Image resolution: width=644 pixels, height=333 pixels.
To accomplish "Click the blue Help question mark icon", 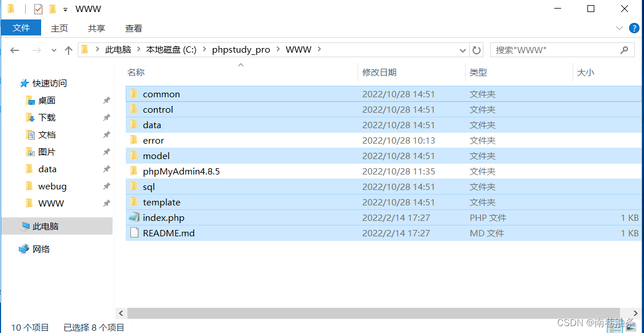I will point(634,28).
